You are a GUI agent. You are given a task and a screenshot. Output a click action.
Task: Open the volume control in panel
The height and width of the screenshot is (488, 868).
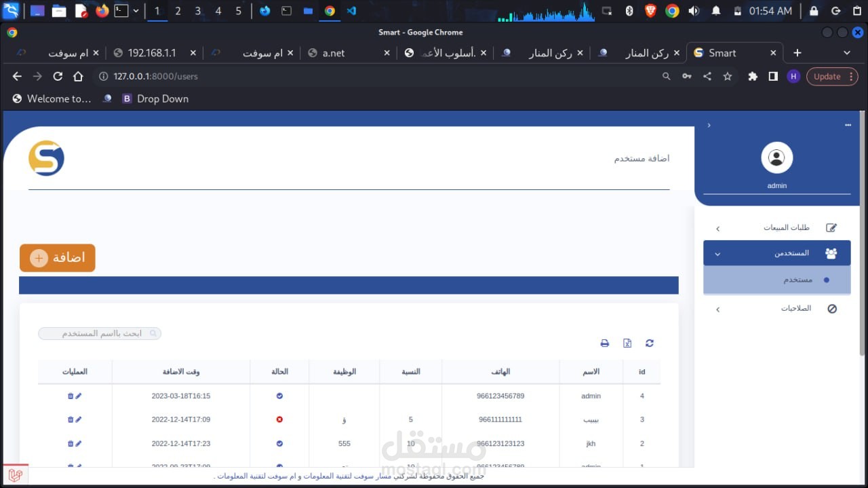click(694, 11)
